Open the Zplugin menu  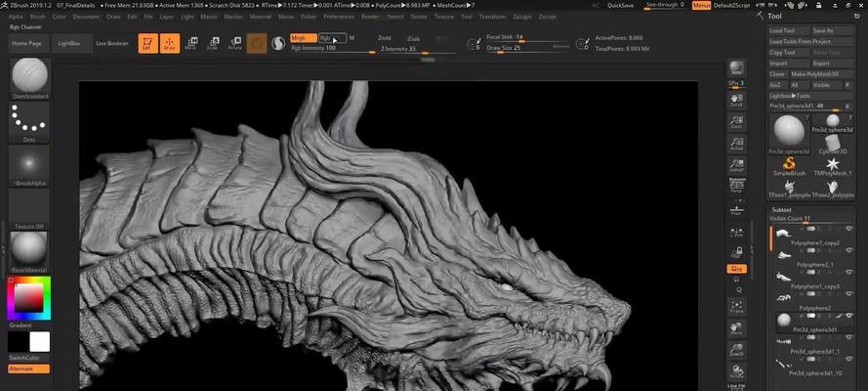click(522, 17)
